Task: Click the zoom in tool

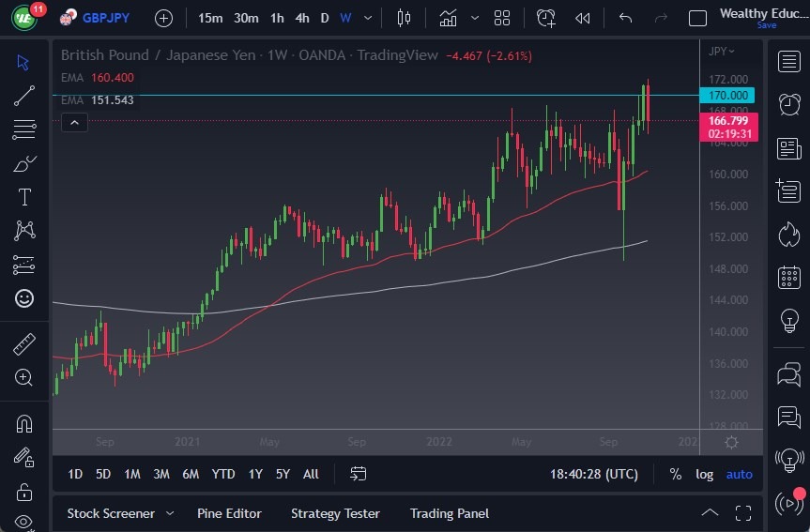Action: (x=24, y=377)
